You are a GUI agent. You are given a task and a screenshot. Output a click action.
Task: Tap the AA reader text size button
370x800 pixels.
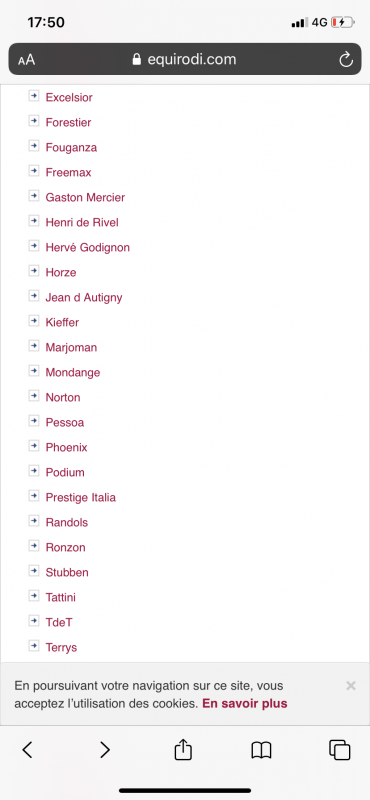(27, 60)
